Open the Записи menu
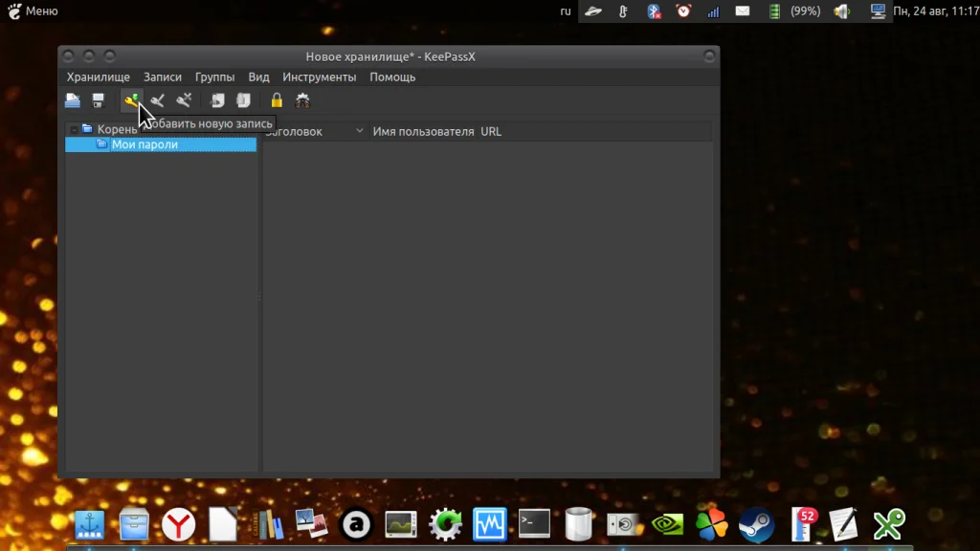Viewport: 980px width, 551px height. [163, 77]
